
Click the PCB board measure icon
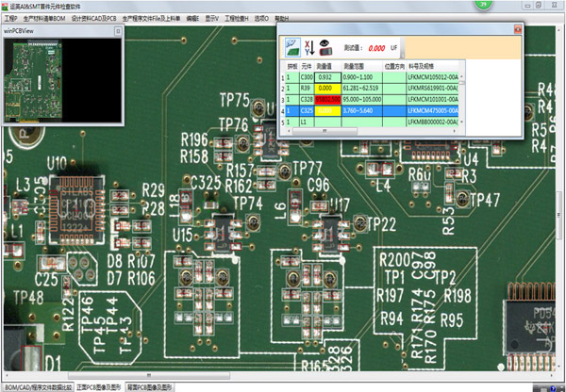[291, 45]
